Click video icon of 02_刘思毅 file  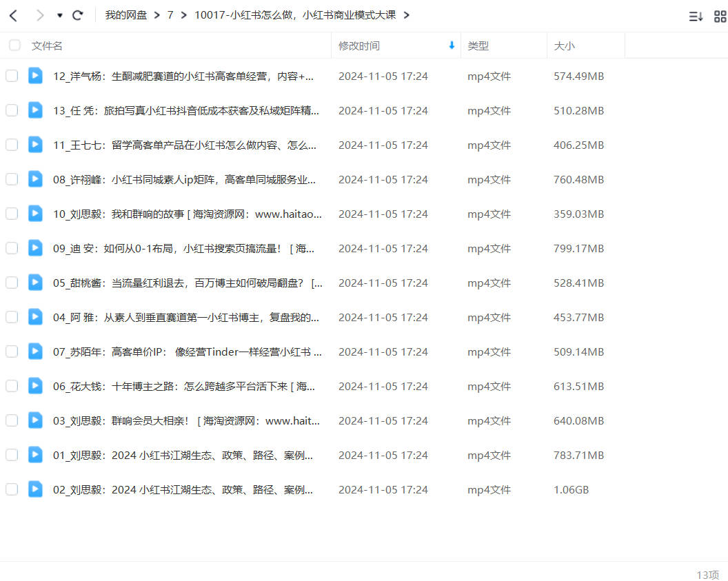35,489
